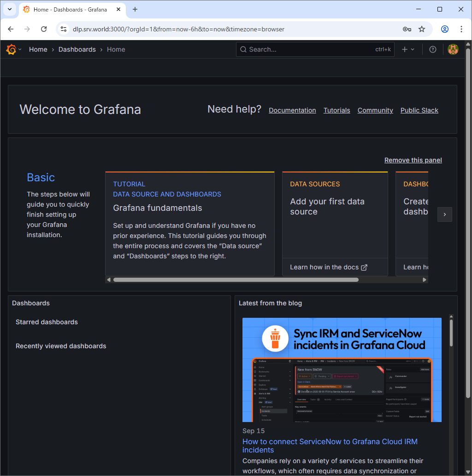Screen dimensions: 472x476
Task: Open the user profile avatar menu
Action: pos(453,49)
